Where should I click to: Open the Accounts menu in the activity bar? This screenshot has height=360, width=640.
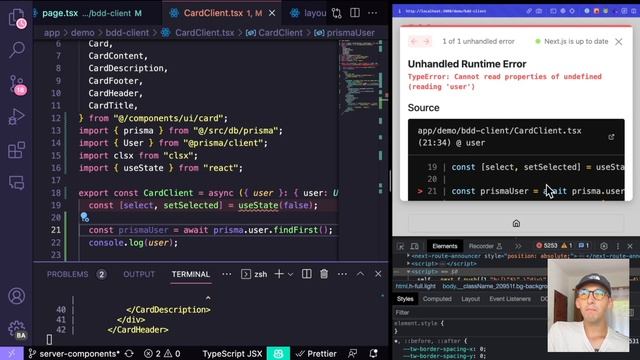(16, 296)
